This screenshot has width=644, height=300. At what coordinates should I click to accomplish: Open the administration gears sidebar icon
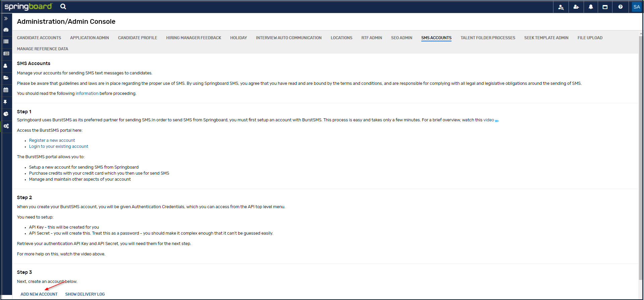point(6,126)
